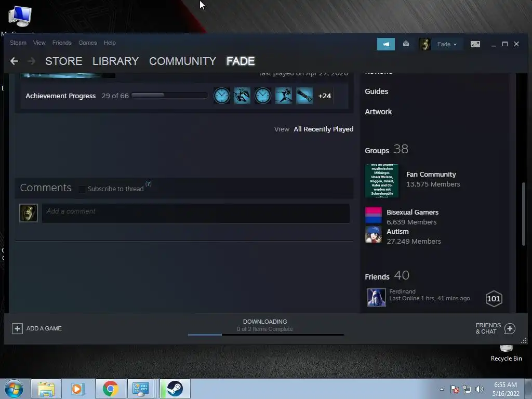View All Recently Played games
This screenshot has height=399, width=532.
(323, 129)
